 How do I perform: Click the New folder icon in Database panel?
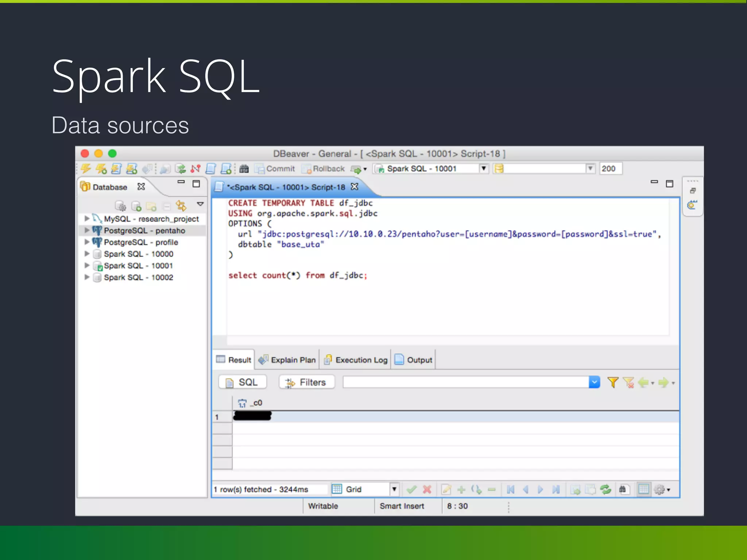pos(151,206)
